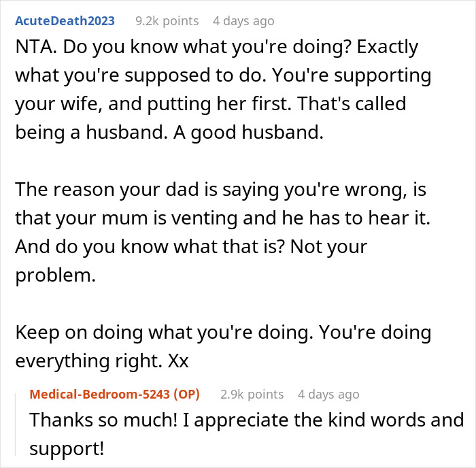This screenshot has height=468, width=476.
Task: Click the 'Xx' sign-off at comment end
Action: [x=177, y=363]
